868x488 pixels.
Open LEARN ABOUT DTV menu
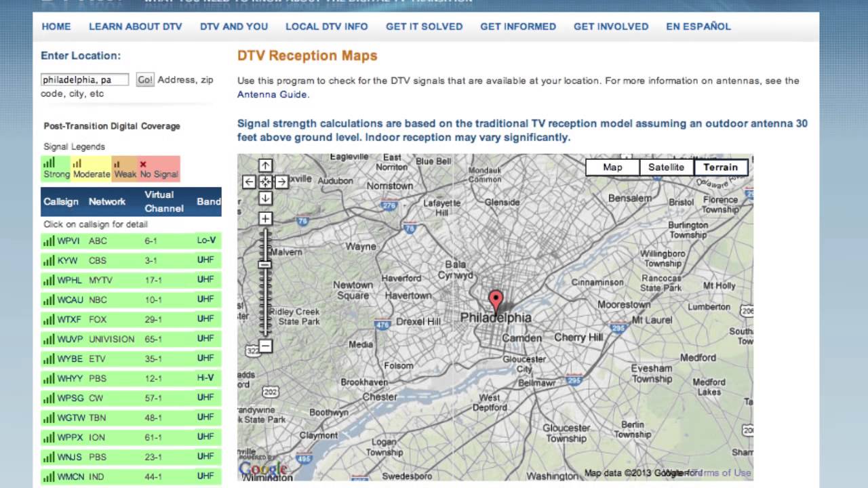[136, 26]
